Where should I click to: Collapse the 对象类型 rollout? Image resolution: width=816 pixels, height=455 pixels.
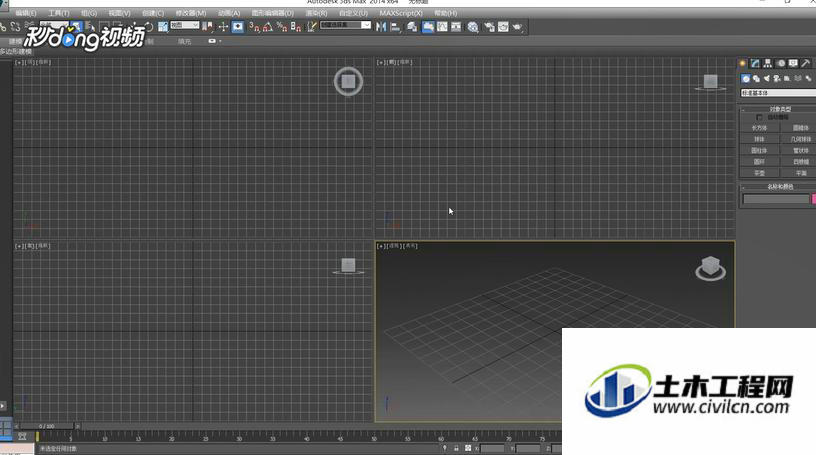[779, 109]
